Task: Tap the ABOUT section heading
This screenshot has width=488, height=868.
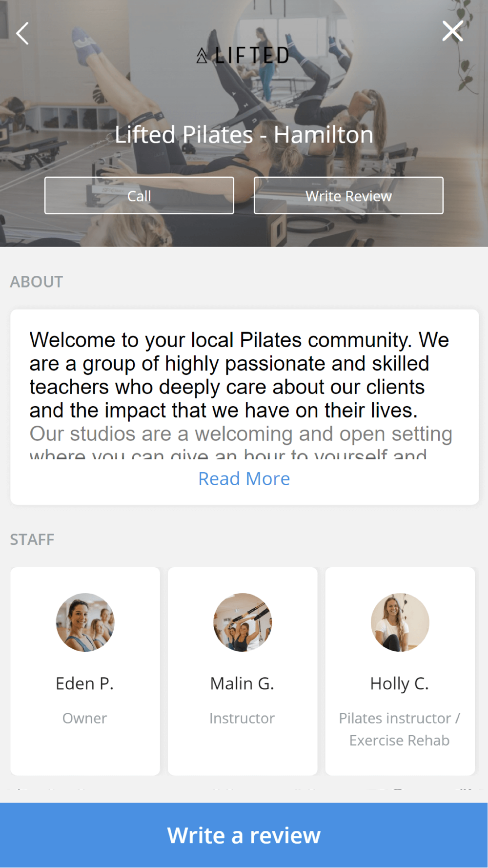Action: (37, 282)
